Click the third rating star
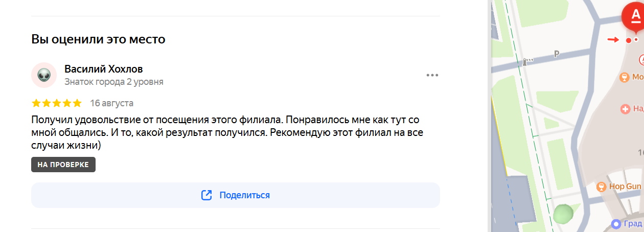Viewport: 644px width, 232px height. point(57,103)
